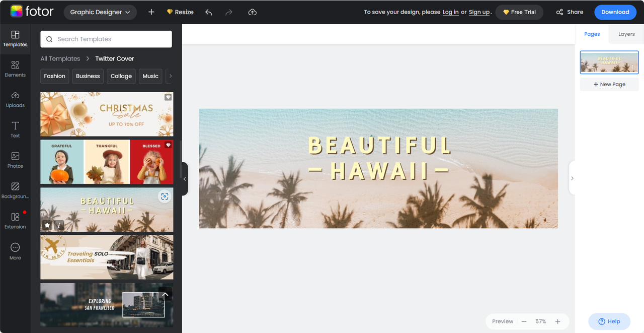
Task: Click the Log in link
Action: click(450, 12)
